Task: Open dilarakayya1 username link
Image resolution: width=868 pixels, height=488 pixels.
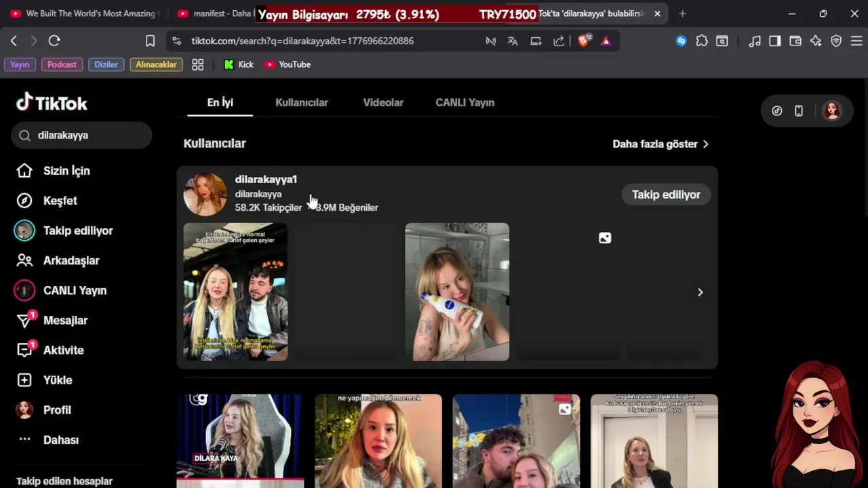Action: click(x=266, y=179)
